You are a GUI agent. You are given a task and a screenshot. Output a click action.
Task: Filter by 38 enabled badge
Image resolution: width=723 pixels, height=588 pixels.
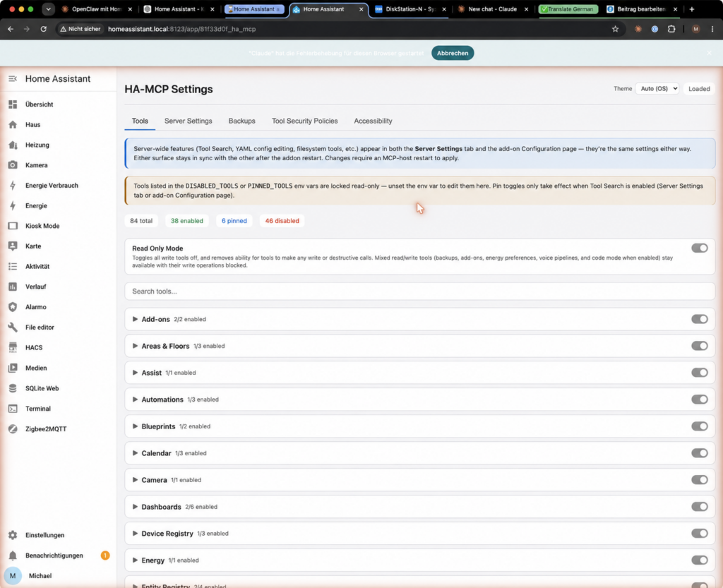186,221
